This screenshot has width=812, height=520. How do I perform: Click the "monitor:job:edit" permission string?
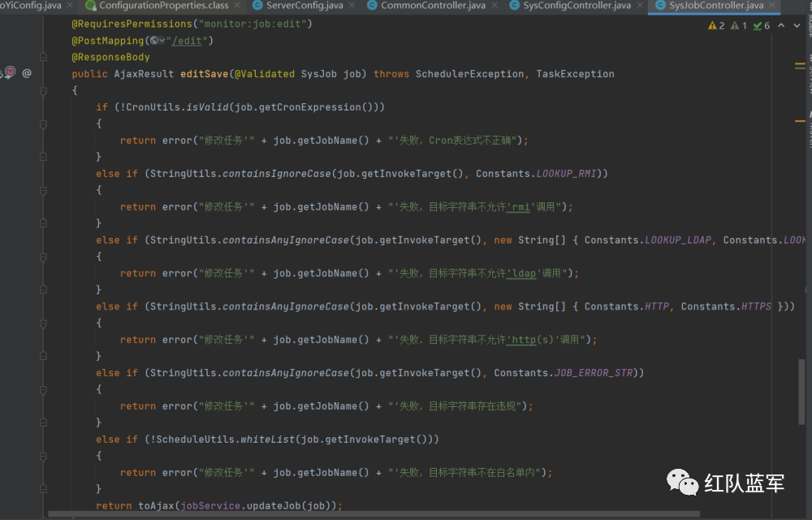(x=253, y=24)
